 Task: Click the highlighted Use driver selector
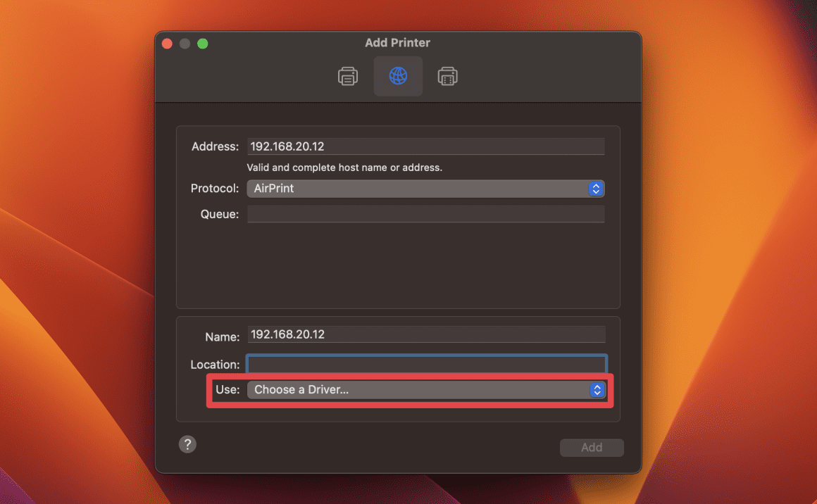426,389
